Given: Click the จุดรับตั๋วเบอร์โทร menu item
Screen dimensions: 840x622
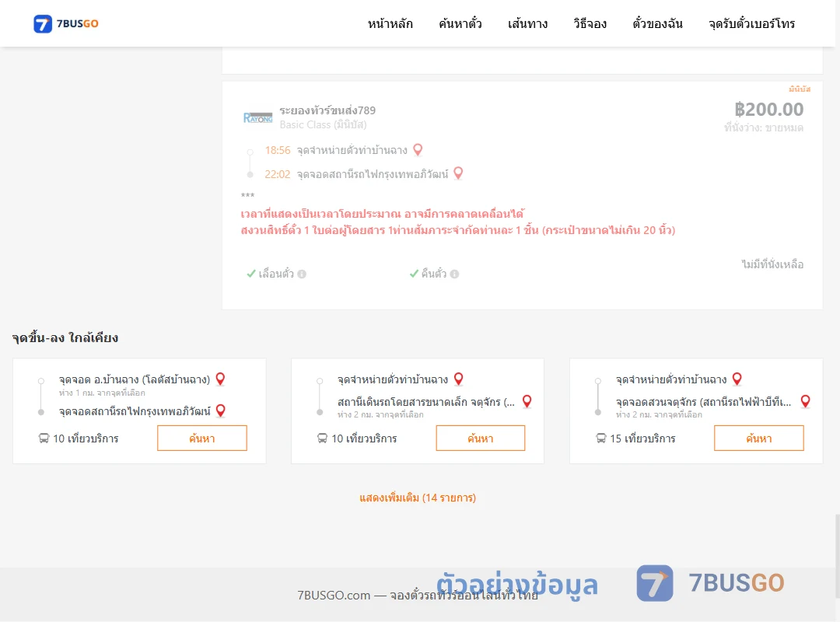Looking at the screenshot, I should [751, 23].
